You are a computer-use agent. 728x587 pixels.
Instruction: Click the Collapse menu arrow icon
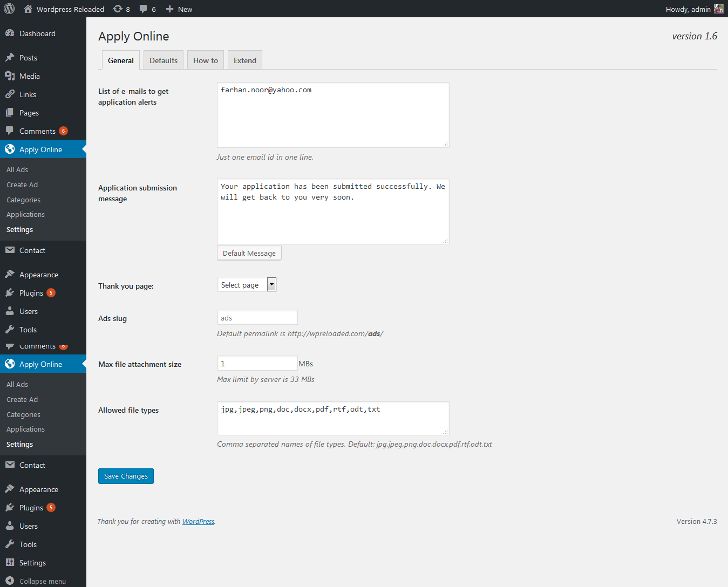point(10,581)
